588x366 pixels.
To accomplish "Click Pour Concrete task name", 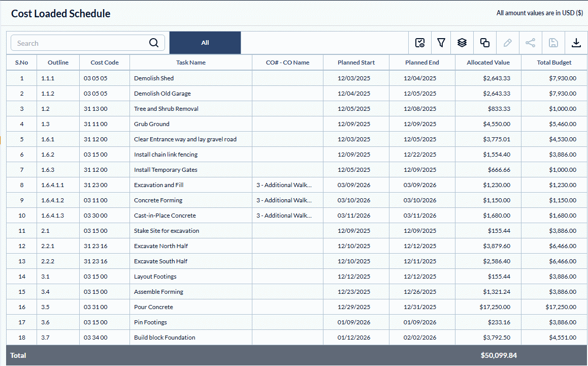I will coord(153,307).
